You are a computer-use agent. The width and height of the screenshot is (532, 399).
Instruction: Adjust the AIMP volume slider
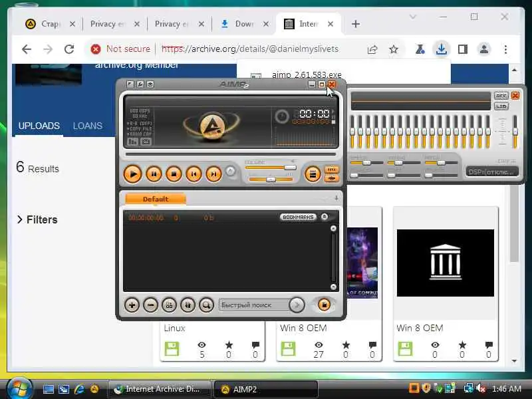(x=271, y=168)
